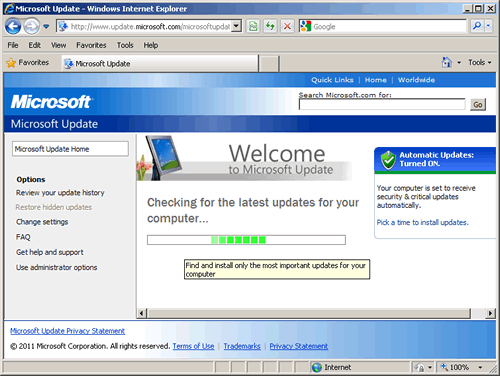This screenshot has height=376, width=500.
Task: Expand the zoom level dropdown arrow
Action: (480, 367)
